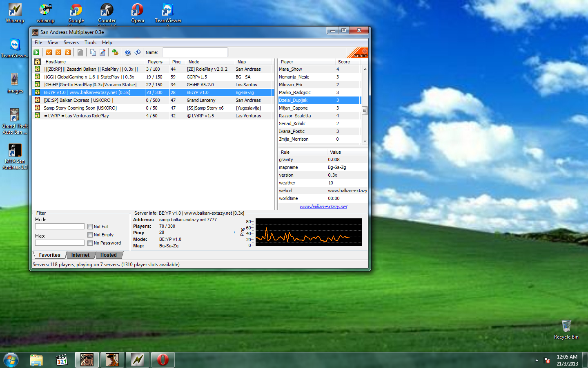
Task: Select player Mare_Show in player list
Action: [319, 69]
